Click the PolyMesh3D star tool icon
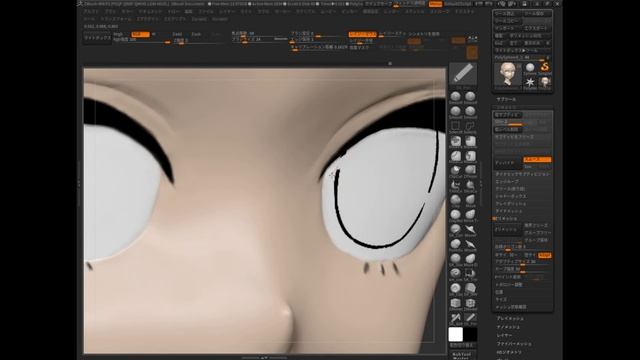This screenshot has width=640, height=360. [530, 82]
